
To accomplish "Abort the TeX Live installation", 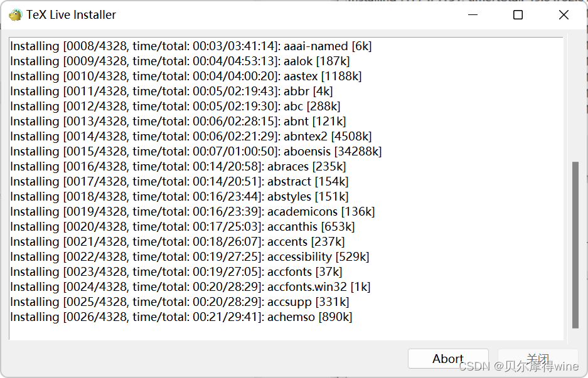I will (x=447, y=359).
